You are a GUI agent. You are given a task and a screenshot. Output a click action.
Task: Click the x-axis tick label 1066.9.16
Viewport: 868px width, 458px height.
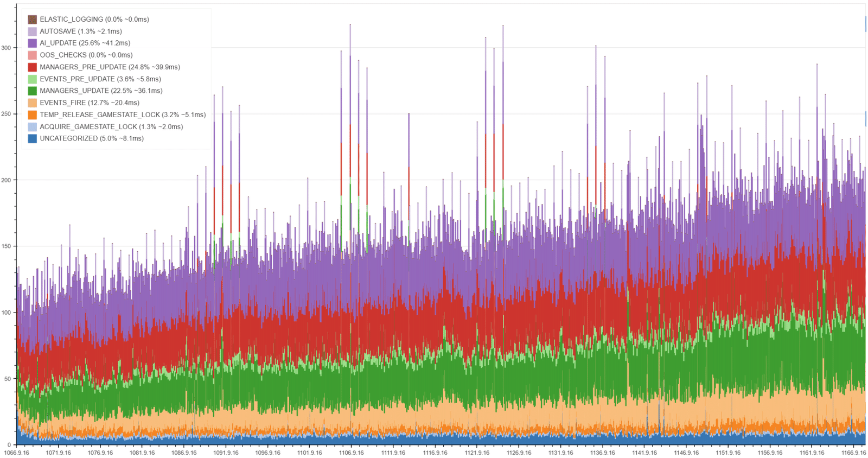point(17,453)
